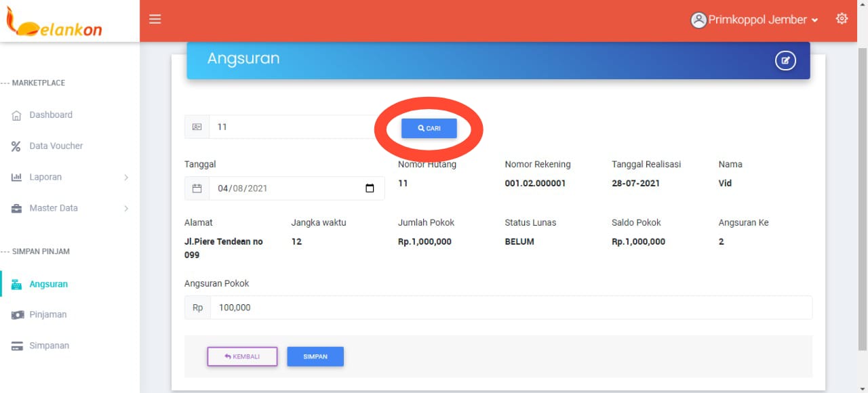Viewport: 868px width, 393px height.
Task: Click the edit icon in Angsuran header
Action: [785, 61]
